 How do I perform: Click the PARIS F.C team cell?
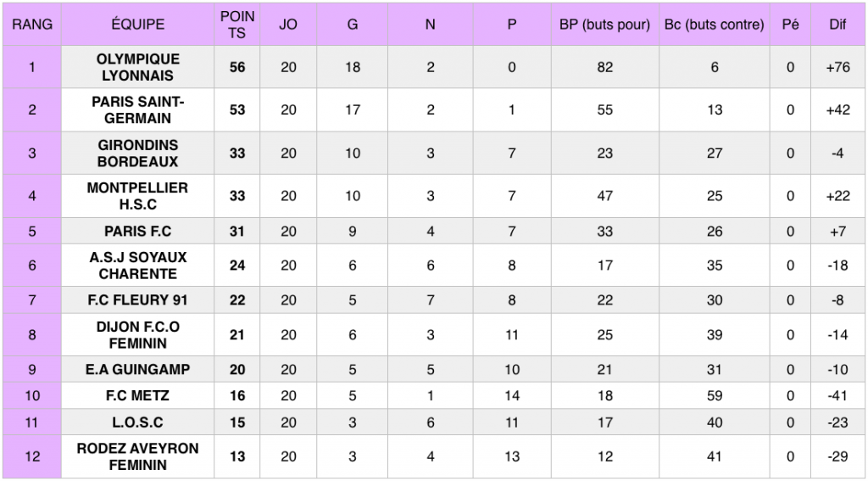(138, 231)
